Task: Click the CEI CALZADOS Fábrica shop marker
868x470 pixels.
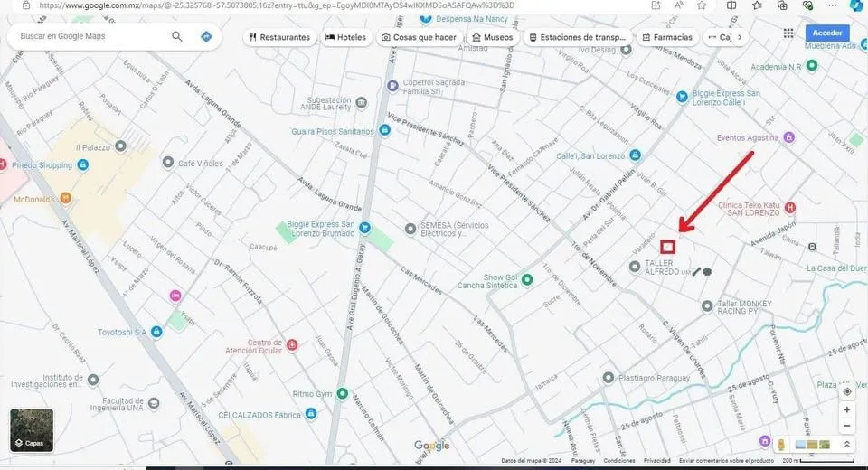Action: 311,414
